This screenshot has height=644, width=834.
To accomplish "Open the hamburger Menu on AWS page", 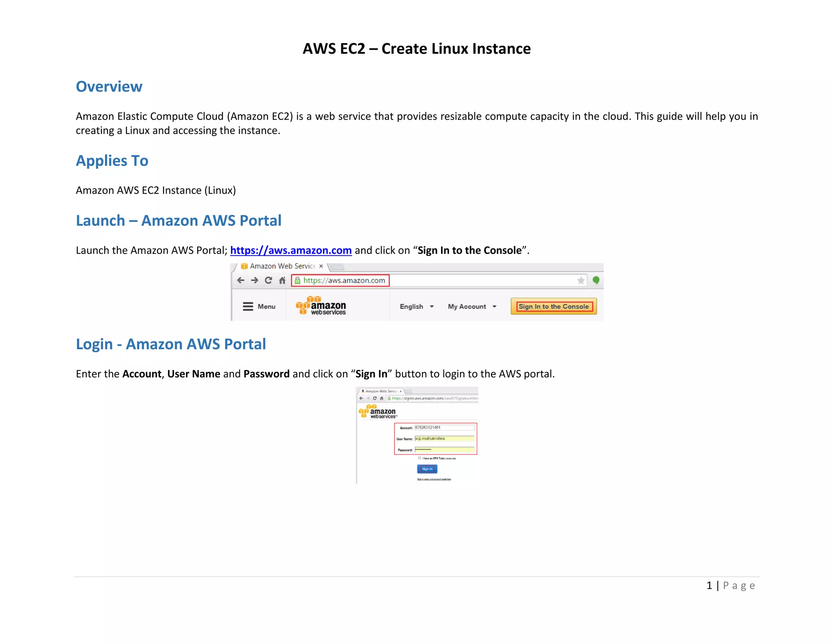I will [x=259, y=307].
